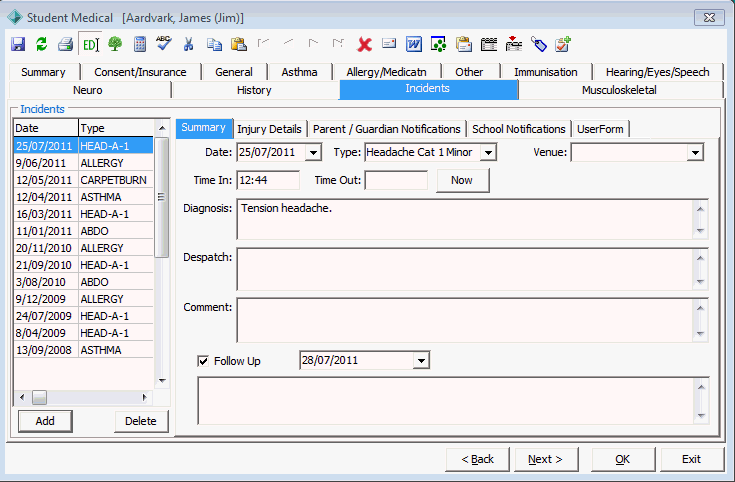Click into the Despatch text box

click(x=465, y=269)
